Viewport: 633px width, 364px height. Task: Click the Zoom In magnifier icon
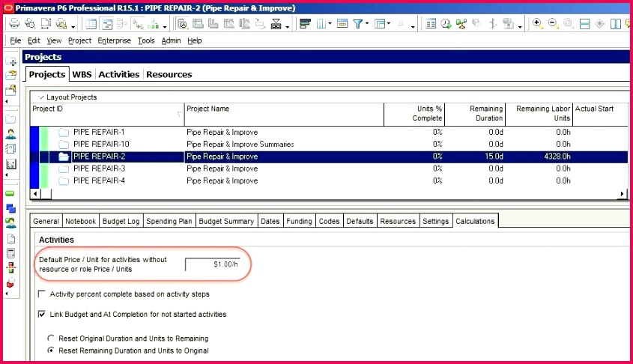537,24
